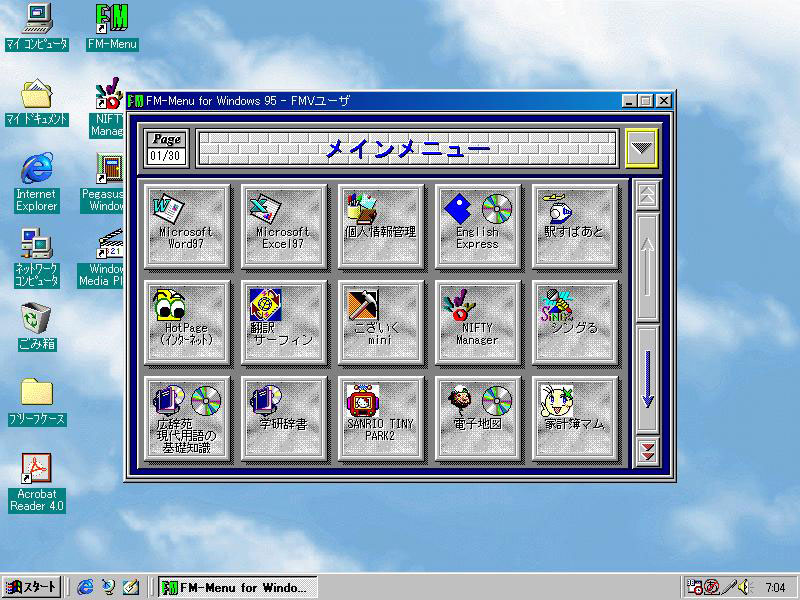Open ネットワーク コンピュータ desktop icon
Screen dimensions: 800x600
click(37, 258)
